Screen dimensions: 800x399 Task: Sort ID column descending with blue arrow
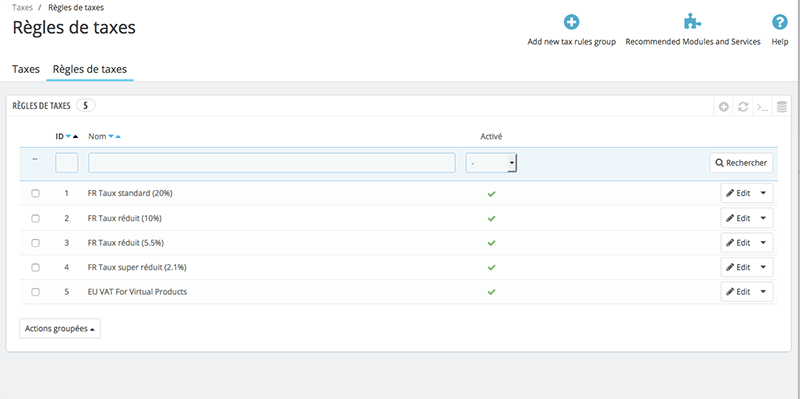click(68, 137)
